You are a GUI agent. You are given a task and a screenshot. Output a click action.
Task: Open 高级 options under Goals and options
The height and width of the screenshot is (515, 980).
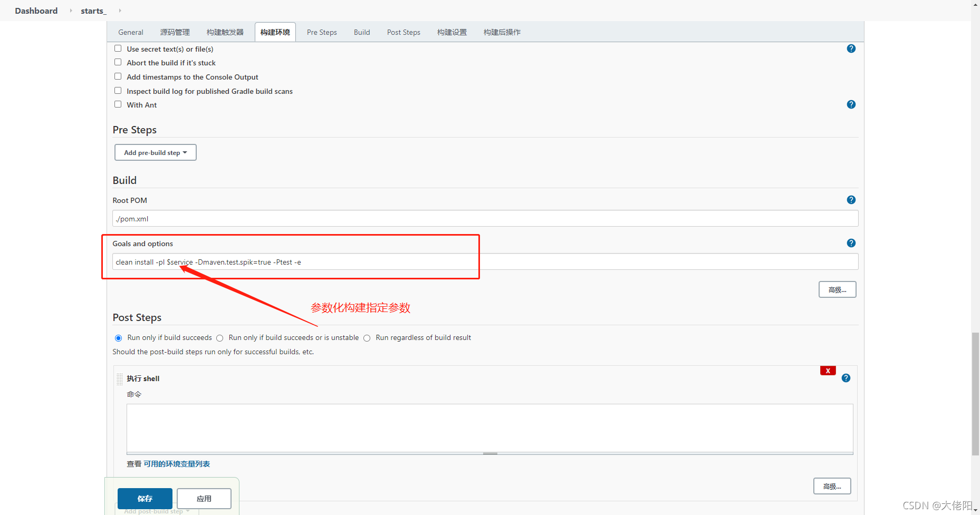(837, 289)
